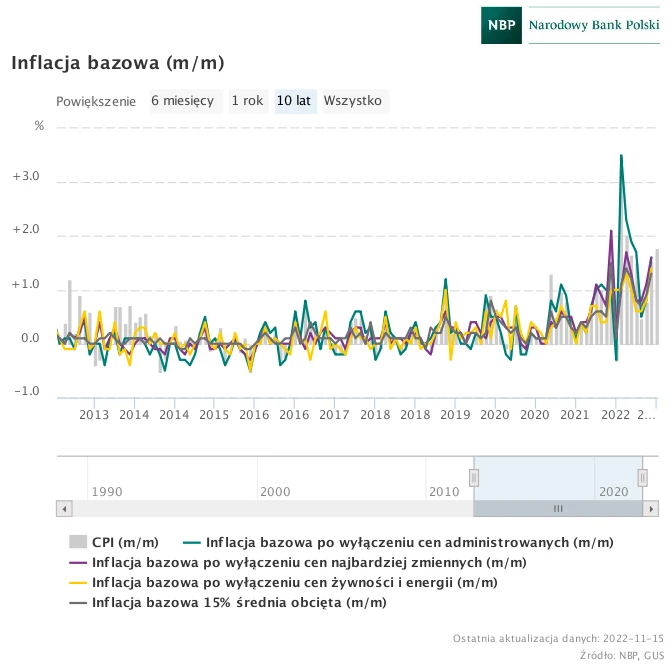Click the NBP logo icon

point(501,24)
